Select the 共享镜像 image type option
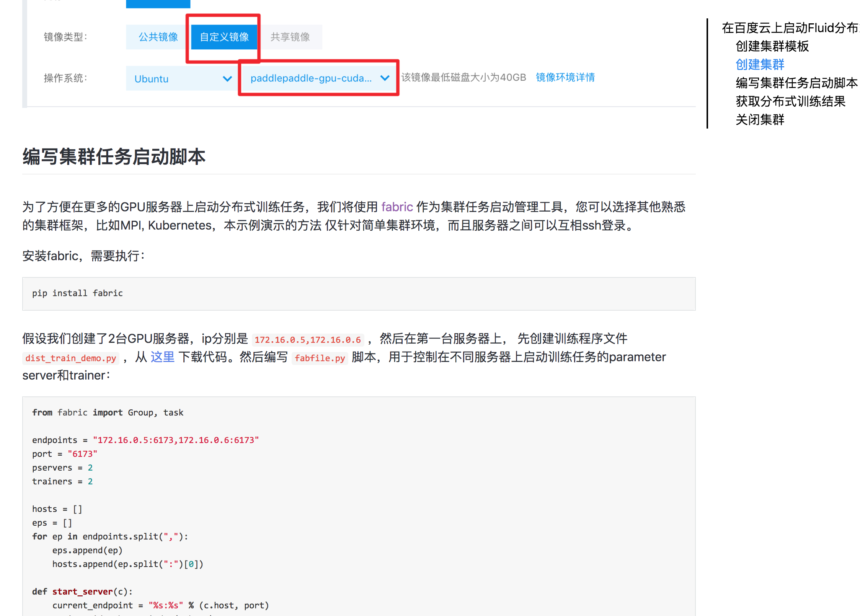This screenshot has width=865, height=616. click(290, 37)
